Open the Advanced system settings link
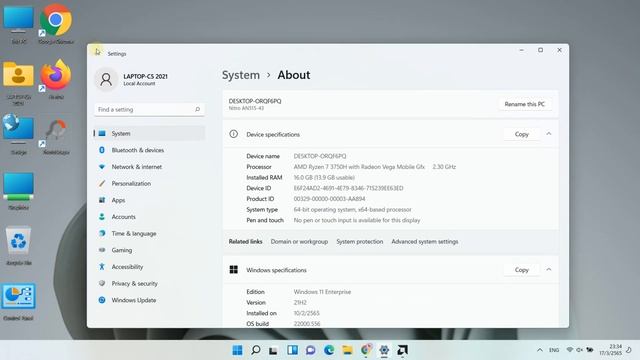The width and height of the screenshot is (640, 360). tap(424, 242)
